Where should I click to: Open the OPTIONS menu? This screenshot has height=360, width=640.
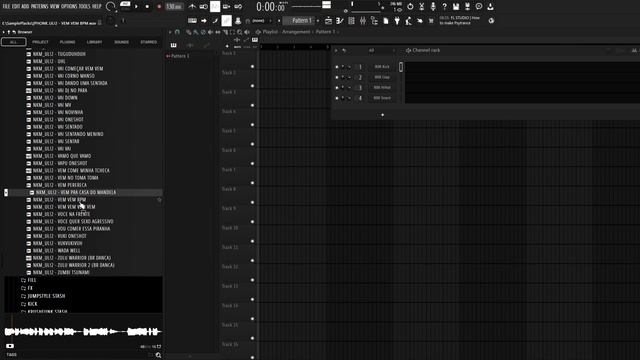(69, 7)
